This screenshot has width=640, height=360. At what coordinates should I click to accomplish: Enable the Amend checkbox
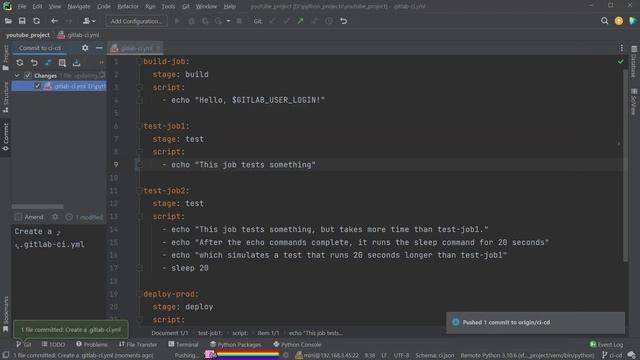18,217
